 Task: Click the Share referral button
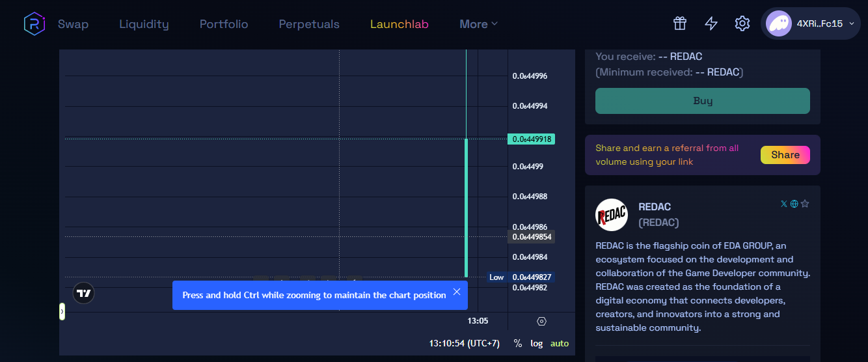(x=785, y=155)
